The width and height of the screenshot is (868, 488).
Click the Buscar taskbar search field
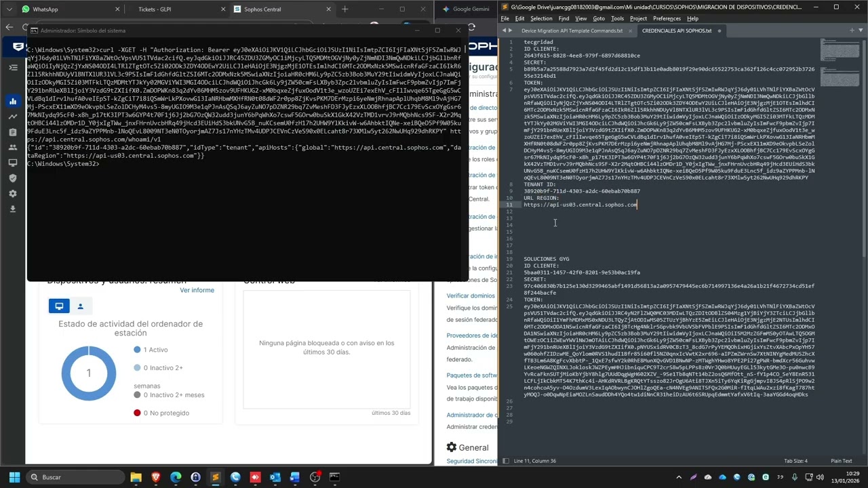(x=74, y=477)
